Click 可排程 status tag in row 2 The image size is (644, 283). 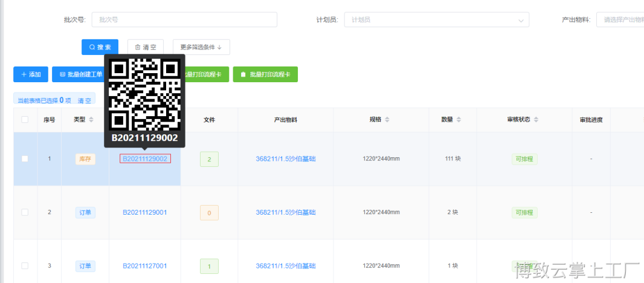pyautogui.click(x=524, y=213)
